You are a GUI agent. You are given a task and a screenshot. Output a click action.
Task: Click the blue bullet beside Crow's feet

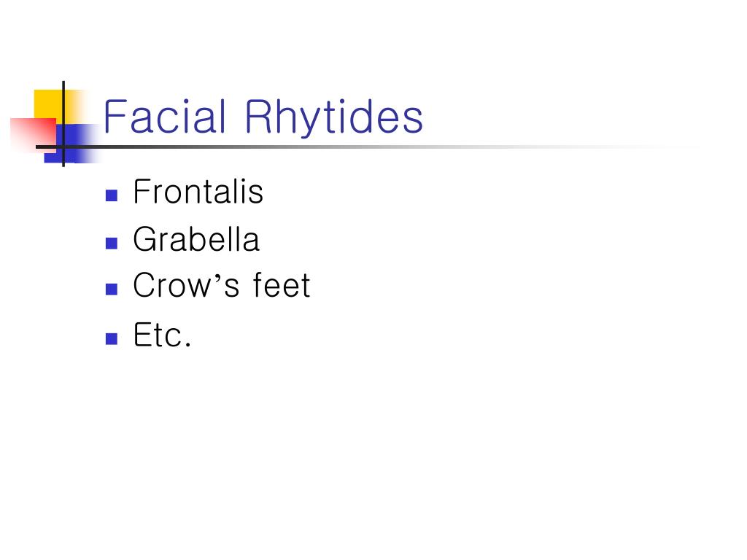point(112,289)
